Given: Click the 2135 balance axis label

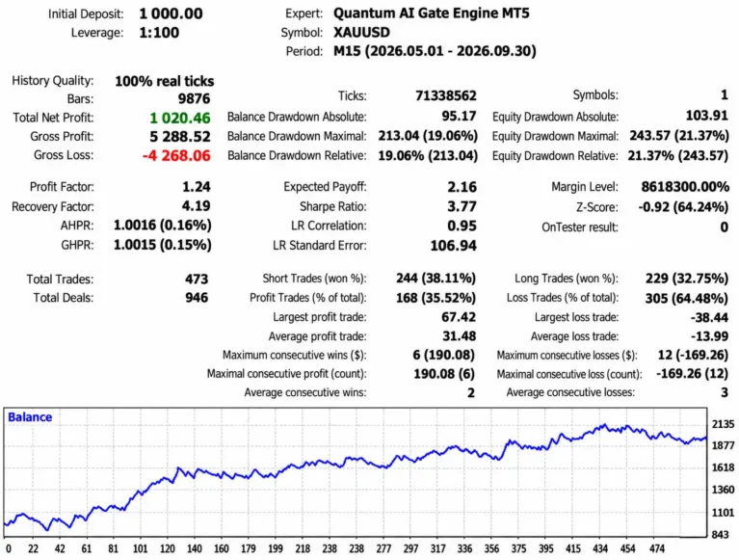Looking at the screenshot, I should click(723, 424).
